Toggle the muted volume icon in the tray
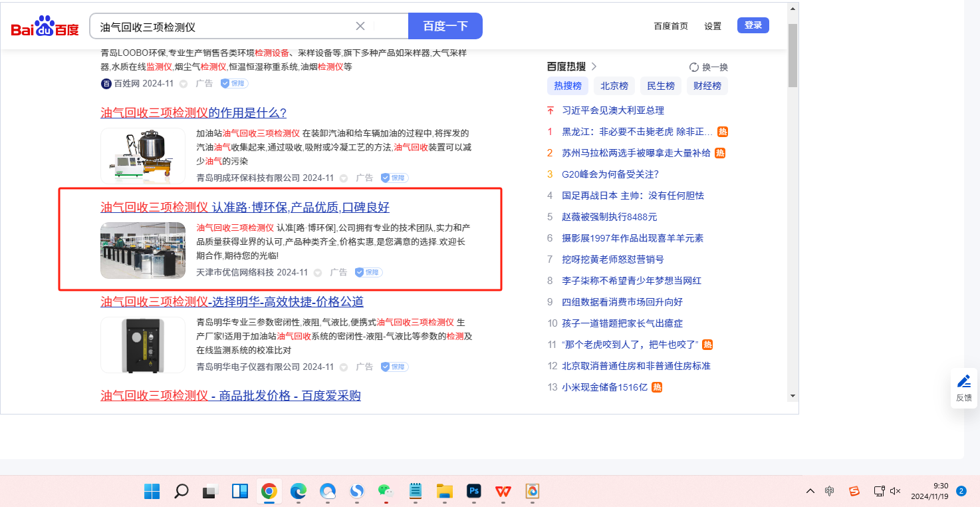The width and height of the screenshot is (980, 507). click(x=895, y=491)
